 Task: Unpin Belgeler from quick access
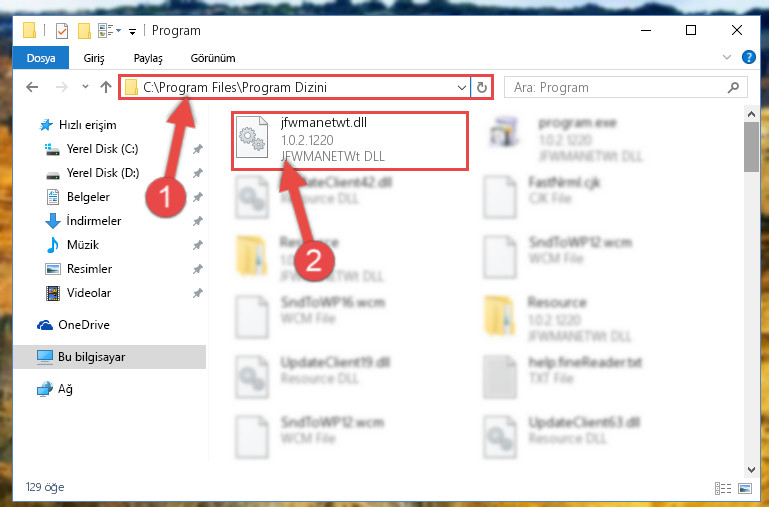198,197
